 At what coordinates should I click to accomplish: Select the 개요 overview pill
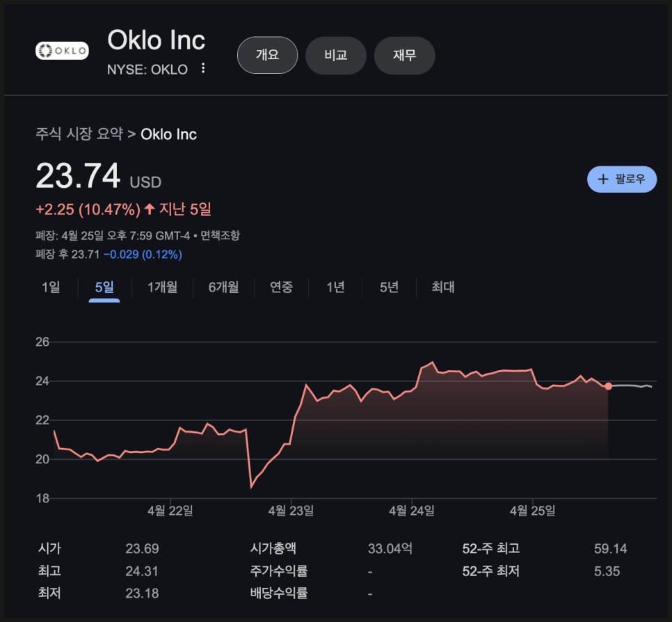[x=267, y=55]
